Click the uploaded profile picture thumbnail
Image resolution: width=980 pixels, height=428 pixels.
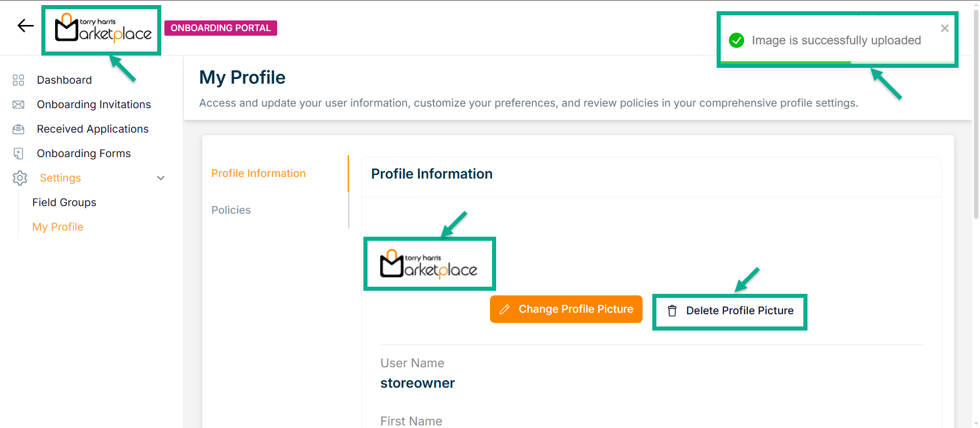pos(429,264)
